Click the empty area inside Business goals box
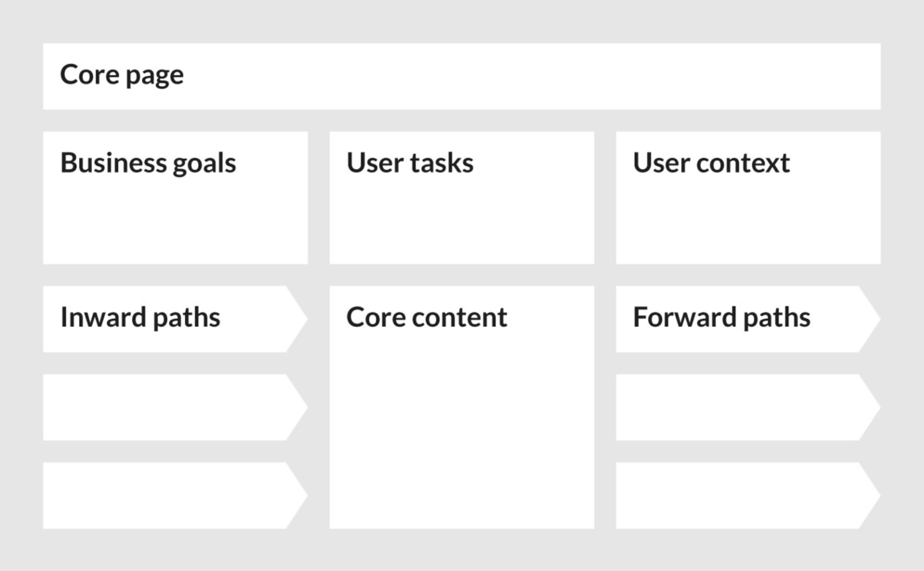The height and width of the screenshot is (571, 924). tap(176, 222)
